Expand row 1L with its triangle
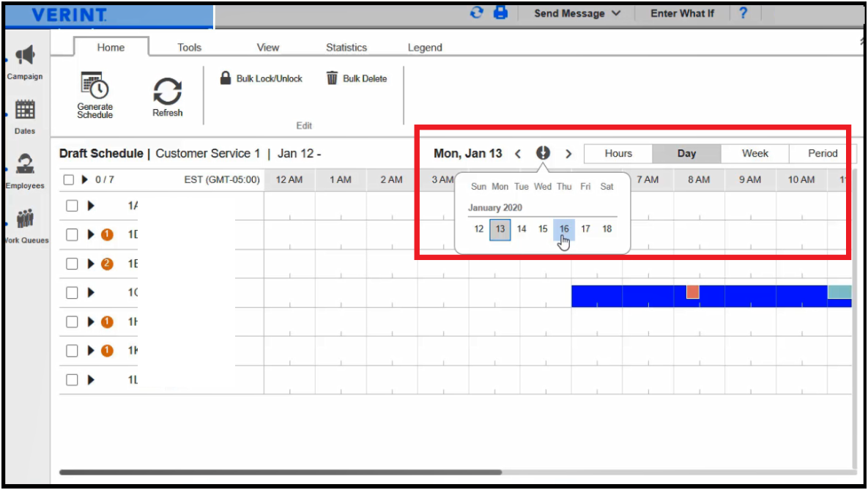This screenshot has height=490, width=868. [91, 380]
